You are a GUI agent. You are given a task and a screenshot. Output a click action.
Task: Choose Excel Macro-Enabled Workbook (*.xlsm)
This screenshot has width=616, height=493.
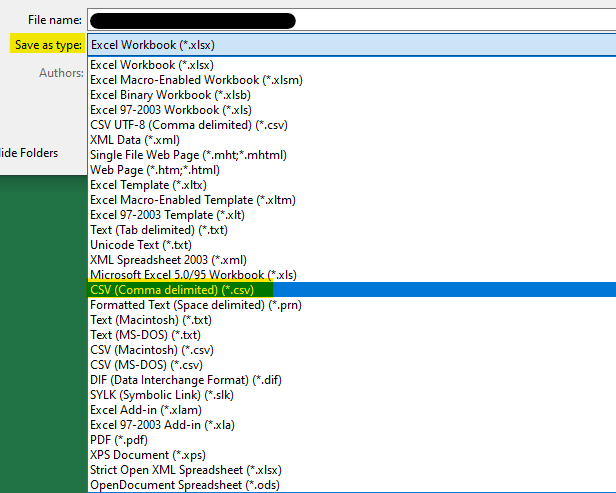[x=196, y=80]
